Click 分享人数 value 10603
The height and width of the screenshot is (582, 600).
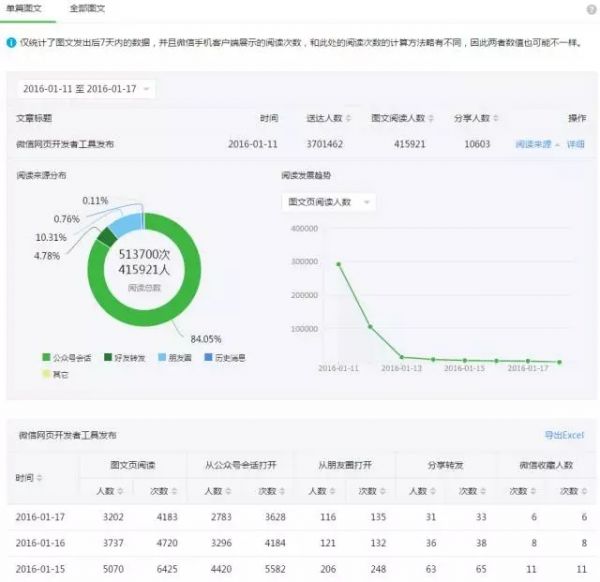click(x=477, y=144)
